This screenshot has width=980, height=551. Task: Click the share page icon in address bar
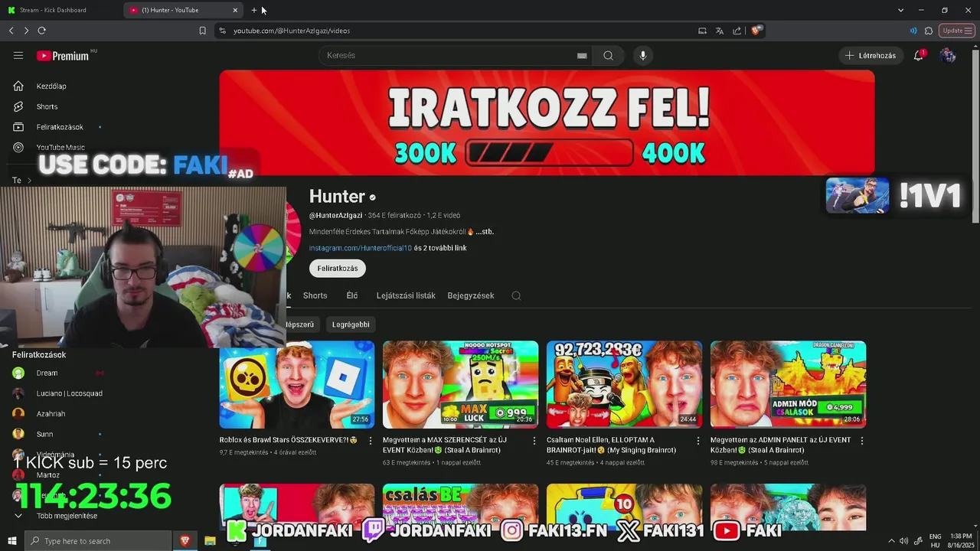pyautogui.click(x=737, y=31)
